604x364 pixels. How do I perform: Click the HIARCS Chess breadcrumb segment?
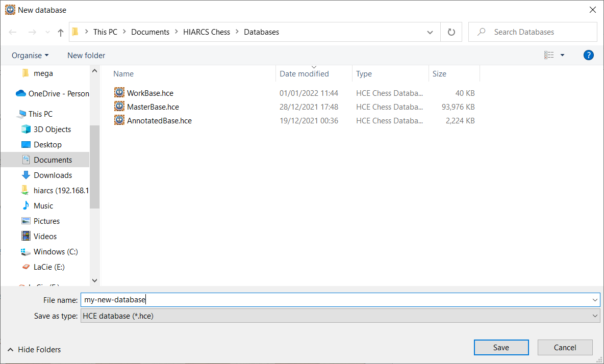207,32
